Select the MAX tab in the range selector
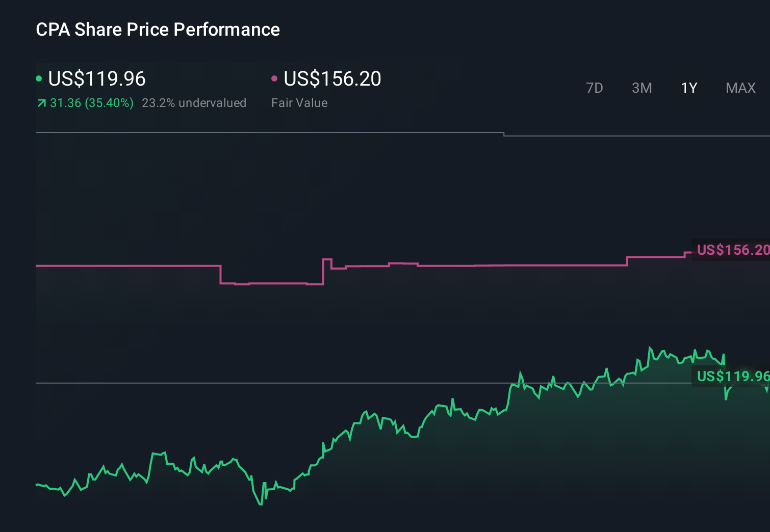Image resolution: width=770 pixels, height=532 pixels. (x=740, y=88)
